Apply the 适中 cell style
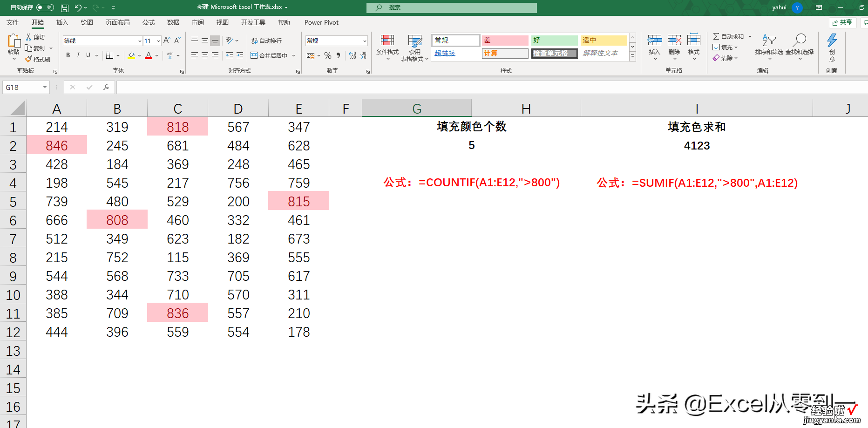The height and width of the screenshot is (428, 868). 604,41
